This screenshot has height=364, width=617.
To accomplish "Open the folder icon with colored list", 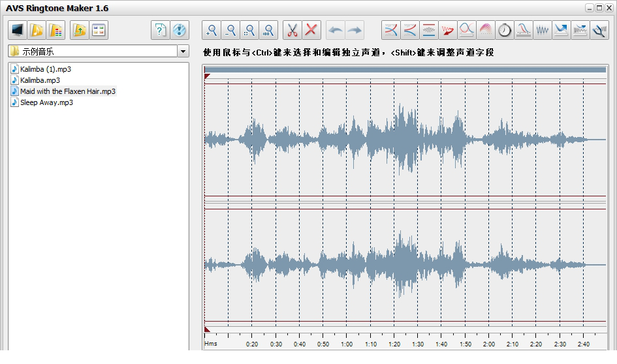I will pyautogui.click(x=56, y=30).
